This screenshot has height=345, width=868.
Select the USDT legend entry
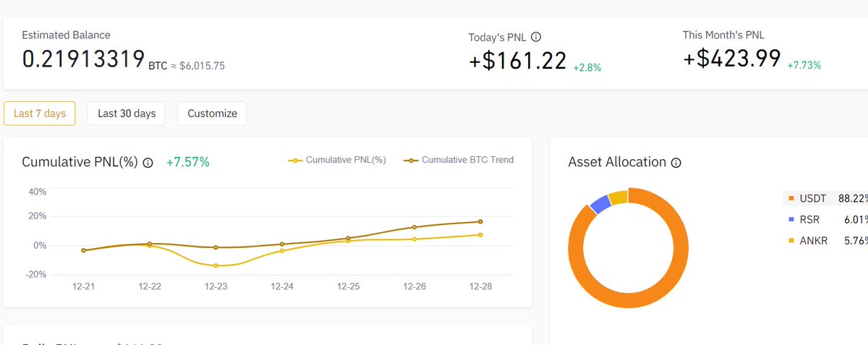click(825, 198)
